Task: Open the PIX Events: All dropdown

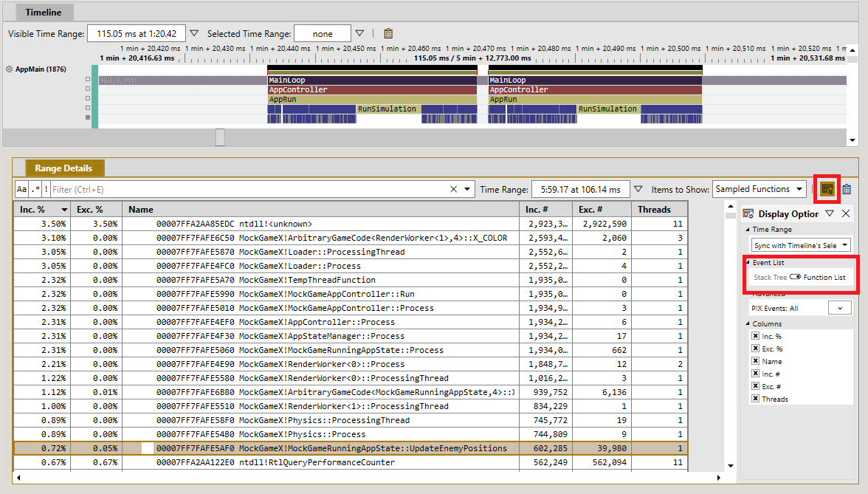Action: tap(840, 309)
